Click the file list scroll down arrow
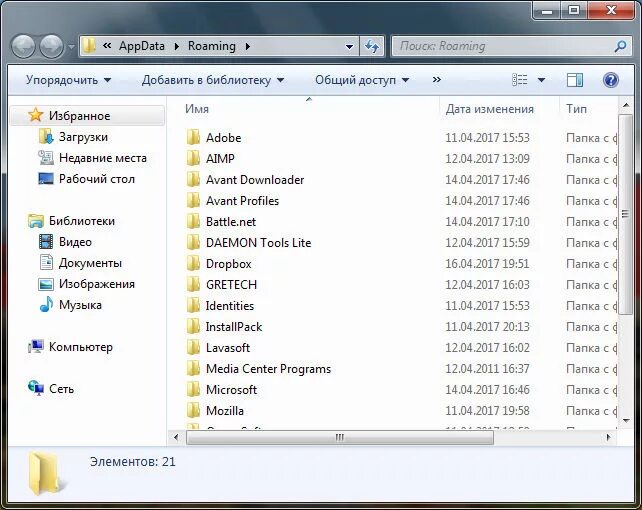This screenshot has height=510, width=642. tap(625, 420)
